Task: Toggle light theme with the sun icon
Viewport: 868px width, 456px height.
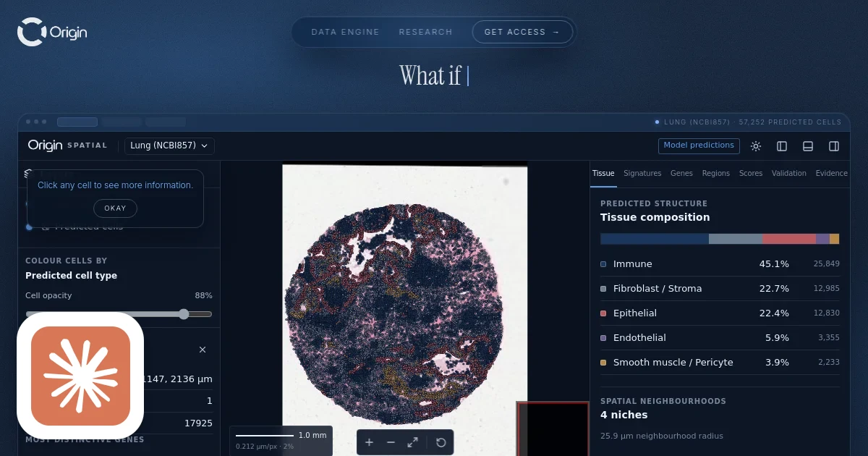Action: click(x=756, y=146)
